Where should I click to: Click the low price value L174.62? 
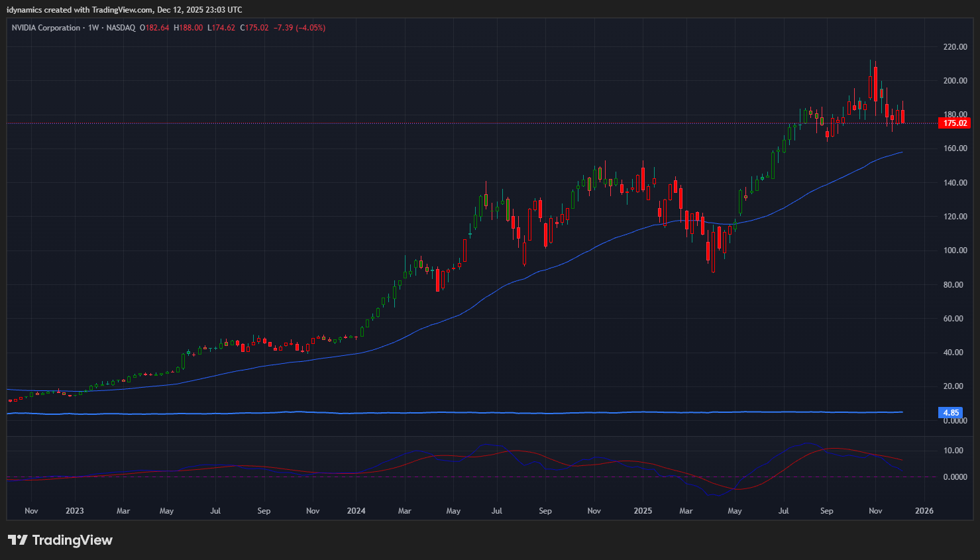221,28
